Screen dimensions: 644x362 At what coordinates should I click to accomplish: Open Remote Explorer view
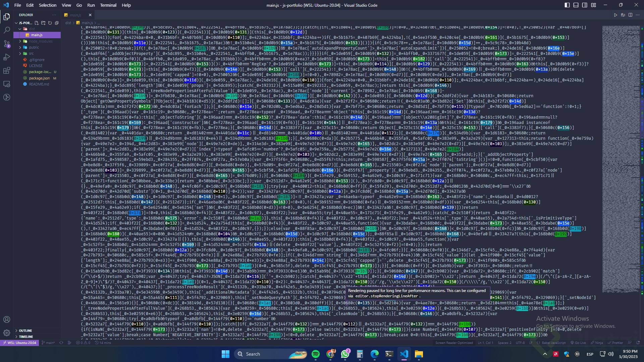(x=7, y=84)
